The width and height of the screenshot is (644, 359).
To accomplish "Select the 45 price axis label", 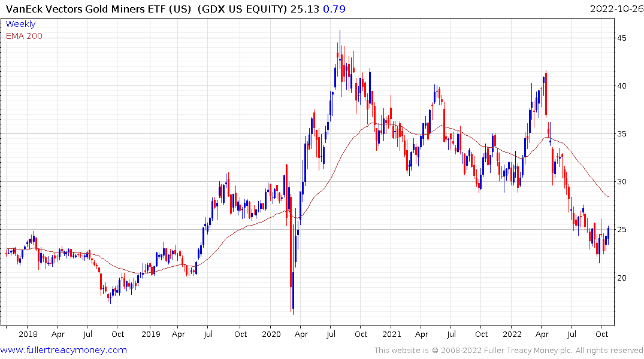I will coord(622,38).
